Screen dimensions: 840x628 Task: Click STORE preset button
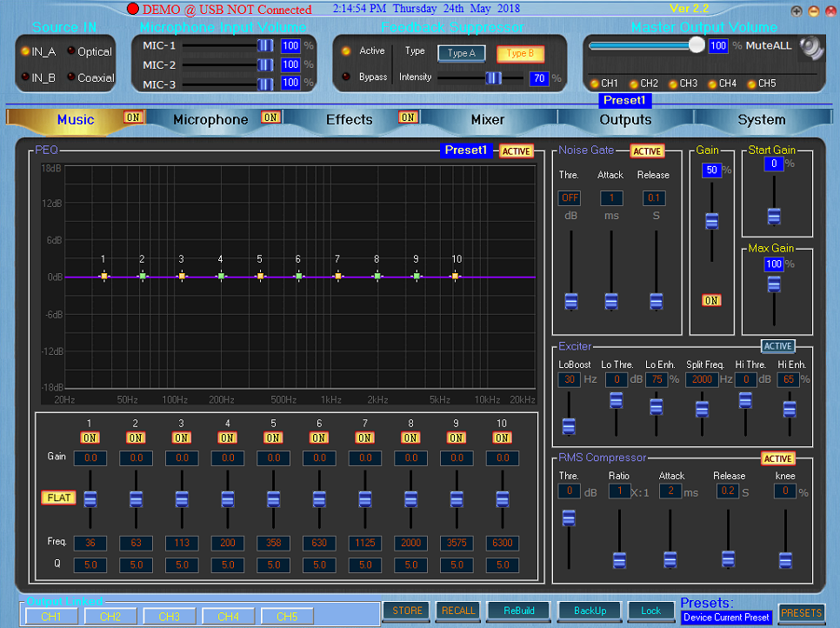(407, 611)
